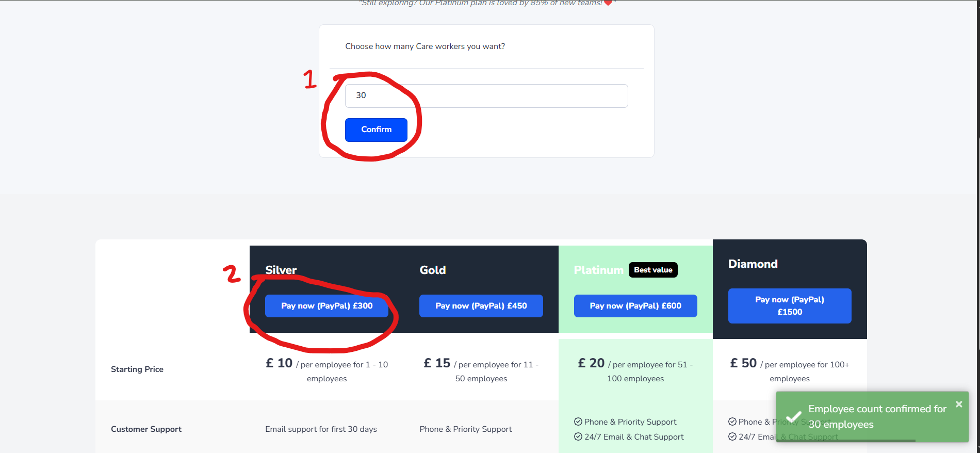The height and width of the screenshot is (453, 980).
Task: Select the Platinum plan column header
Action: coord(599,269)
